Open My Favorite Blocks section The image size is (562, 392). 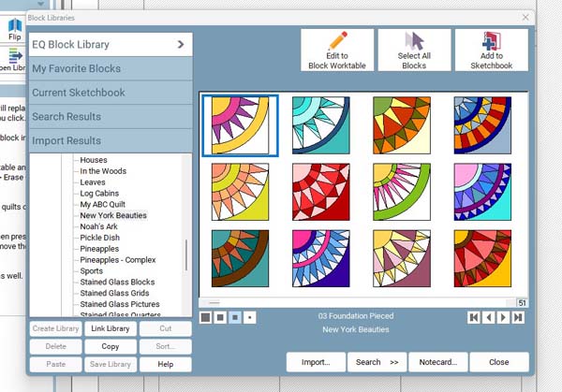point(111,68)
